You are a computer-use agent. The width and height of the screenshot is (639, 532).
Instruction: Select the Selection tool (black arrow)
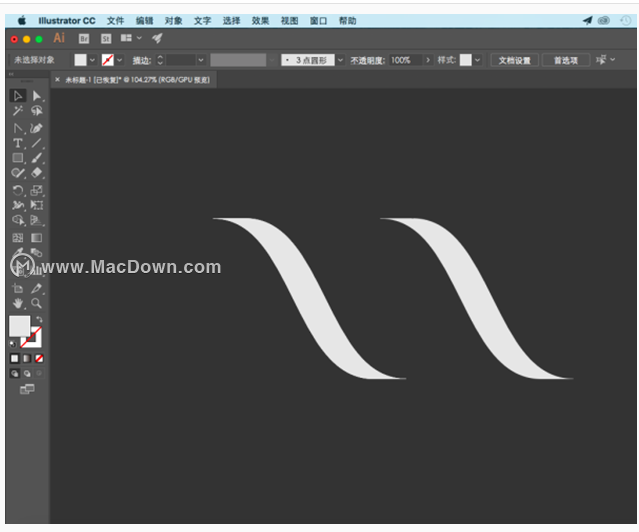tap(18, 96)
